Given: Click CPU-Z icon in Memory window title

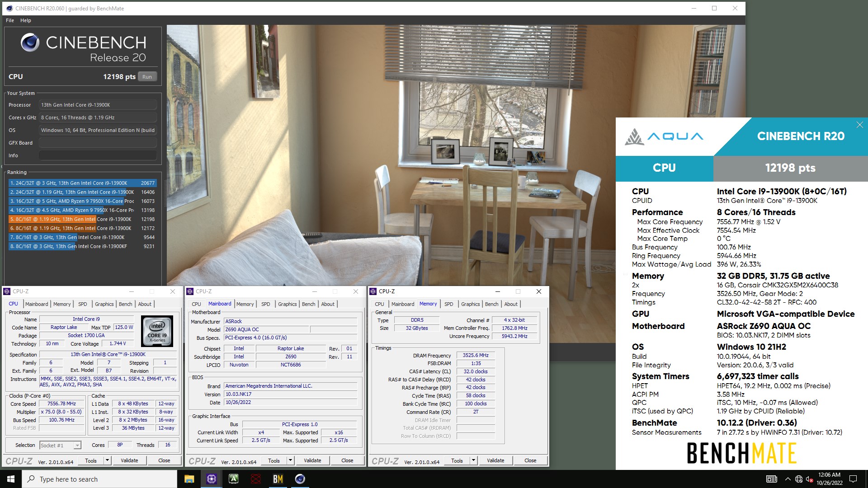Looking at the screenshot, I should pos(373,291).
